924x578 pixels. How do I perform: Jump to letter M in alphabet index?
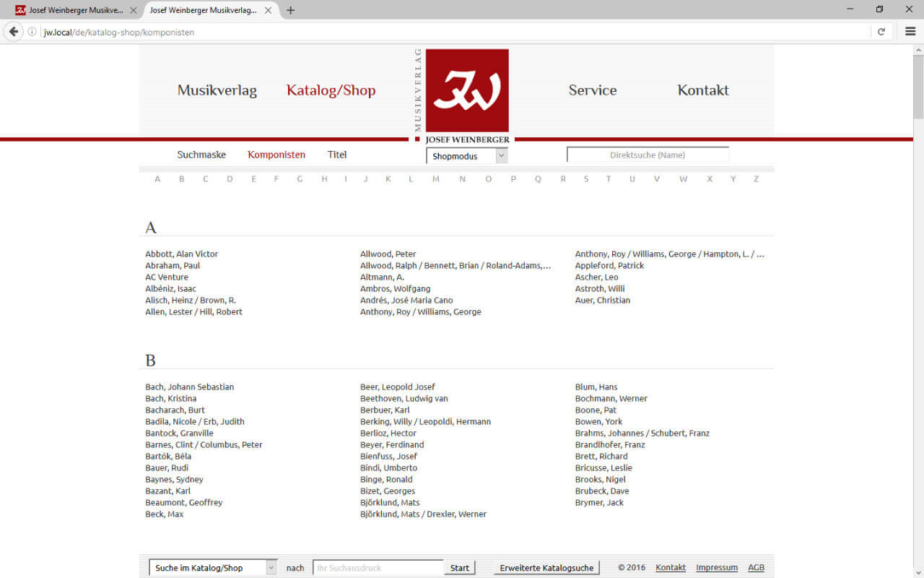point(436,179)
